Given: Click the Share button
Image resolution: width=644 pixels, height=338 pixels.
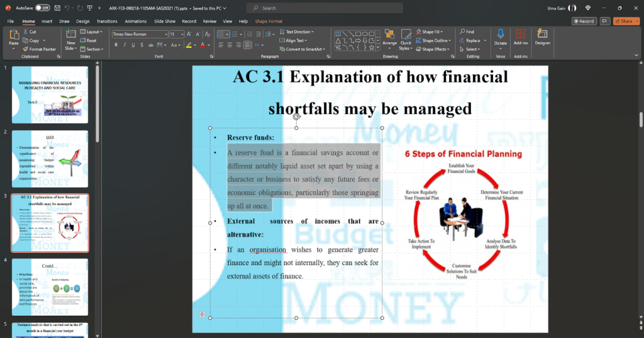Looking at the screenshot, I should coord(626,21).
